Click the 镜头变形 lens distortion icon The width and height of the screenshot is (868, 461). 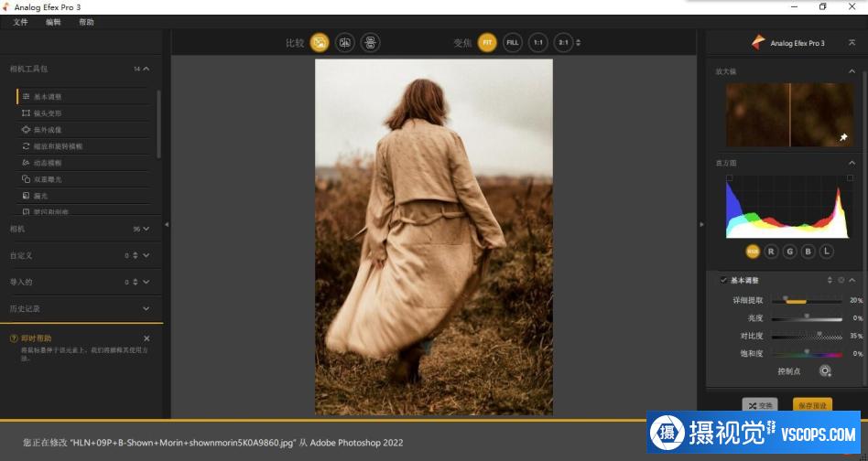coord(26,113)
